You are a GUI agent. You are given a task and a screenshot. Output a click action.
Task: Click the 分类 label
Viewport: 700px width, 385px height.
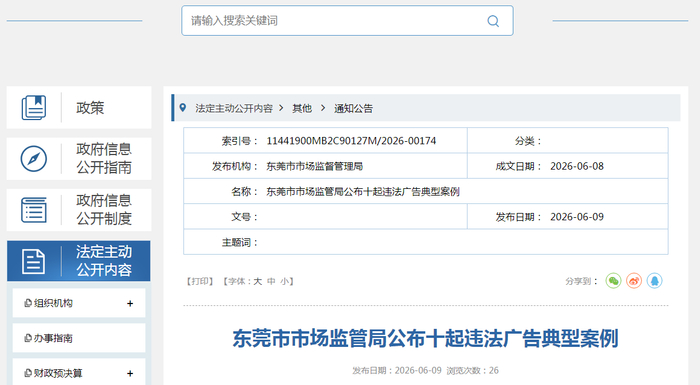(528, 141)
